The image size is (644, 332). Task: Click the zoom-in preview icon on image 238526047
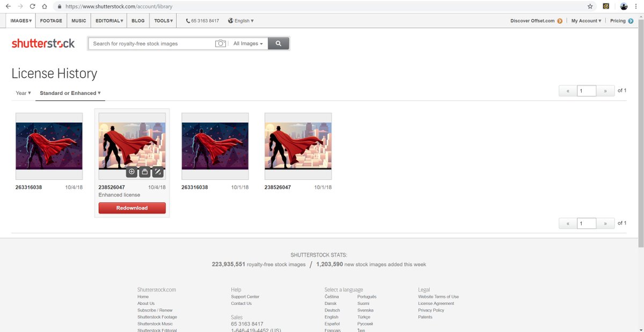click(x=131, y=172)
